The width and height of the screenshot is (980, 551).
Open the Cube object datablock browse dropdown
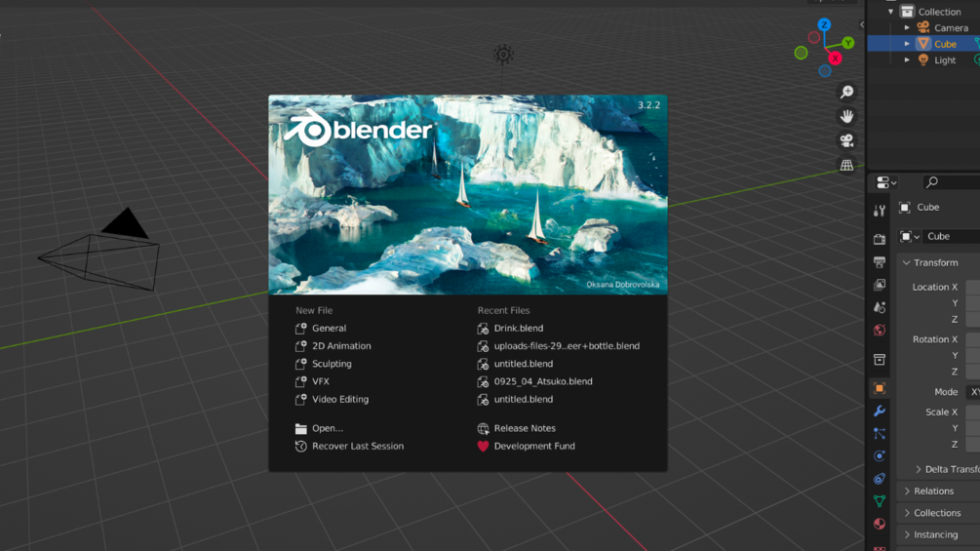point(910,236)
